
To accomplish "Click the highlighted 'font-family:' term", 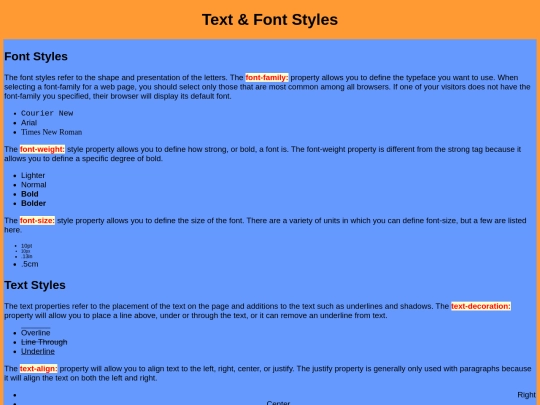I will pyautogui.click(x=267, y=77).
